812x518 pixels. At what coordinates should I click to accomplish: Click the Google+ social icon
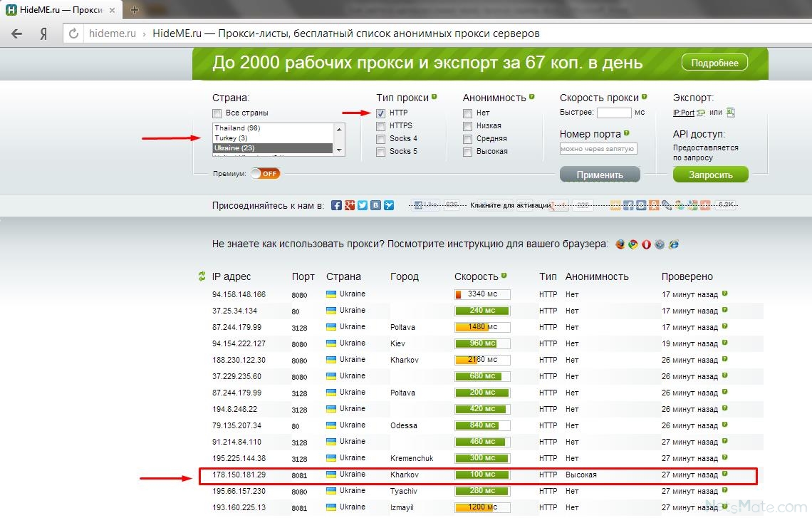(350, 206)
